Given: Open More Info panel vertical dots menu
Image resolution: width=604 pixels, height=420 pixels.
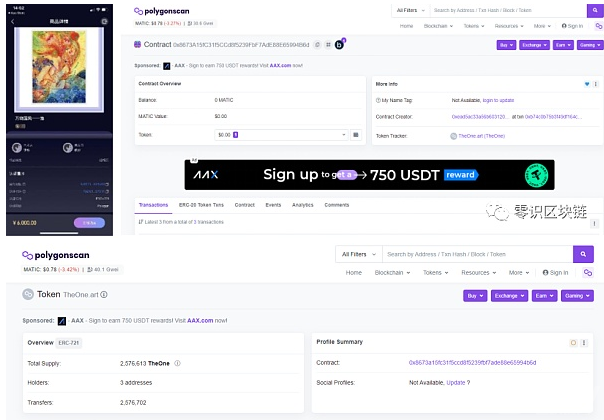Looking at the screenshot, I should 596,84.
